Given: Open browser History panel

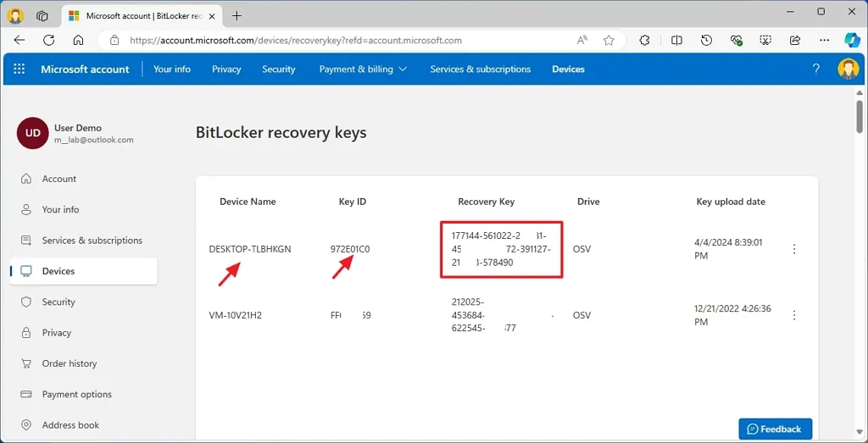Looking at the screenshot, I should coord(706,41).
